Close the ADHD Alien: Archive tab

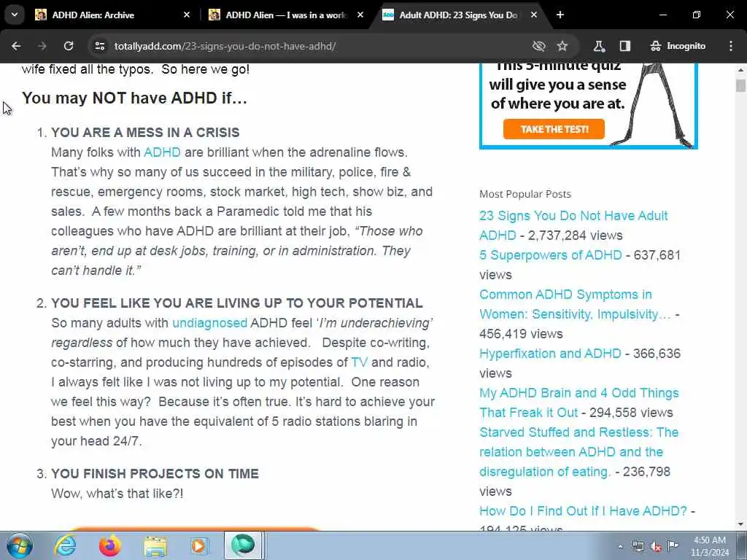187,15
